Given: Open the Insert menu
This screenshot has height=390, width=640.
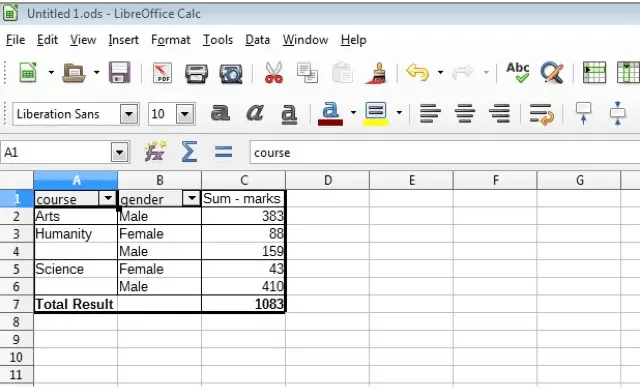Looking at the screenshot, I should pyautogui.click(x=123, y=40).
